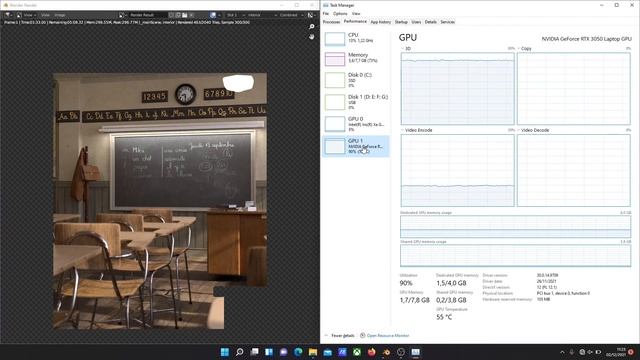Viewport: 640px width, 360px height.
Task: Click the 90% utilization value
Action: pos(406,283)
